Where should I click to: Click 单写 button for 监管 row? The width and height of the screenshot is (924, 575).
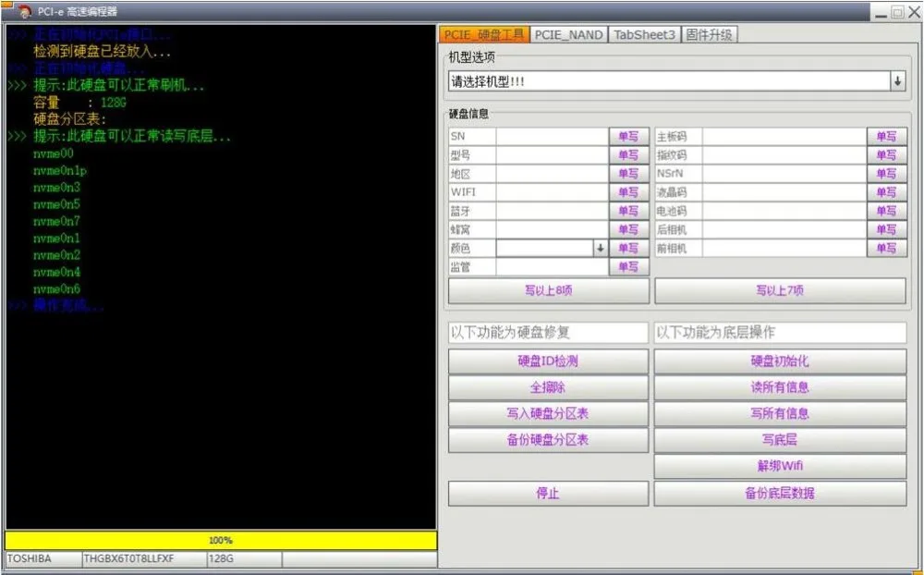(628, 267)
